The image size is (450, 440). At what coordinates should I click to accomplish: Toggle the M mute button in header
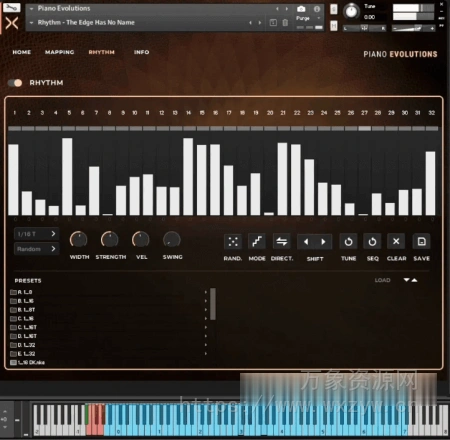click(x=334, y=26)
